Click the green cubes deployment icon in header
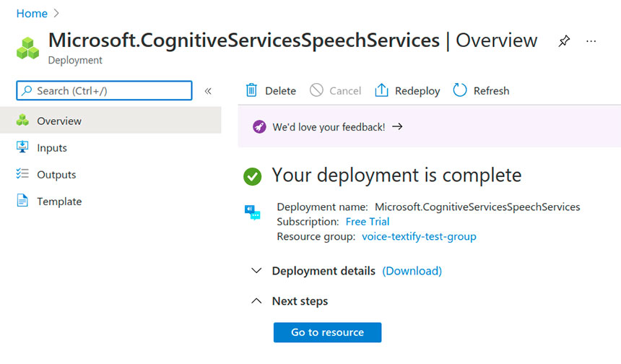 (x=27, y=48)
